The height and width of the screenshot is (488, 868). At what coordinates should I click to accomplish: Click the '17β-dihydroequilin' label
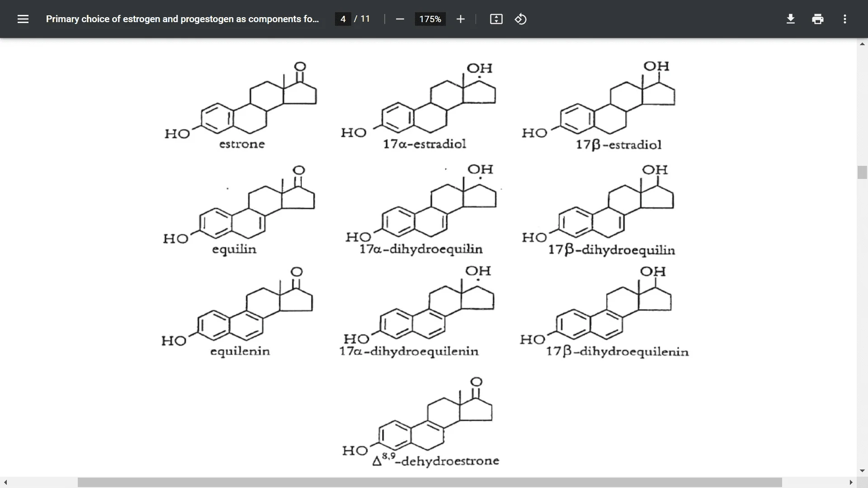(612, 250)
